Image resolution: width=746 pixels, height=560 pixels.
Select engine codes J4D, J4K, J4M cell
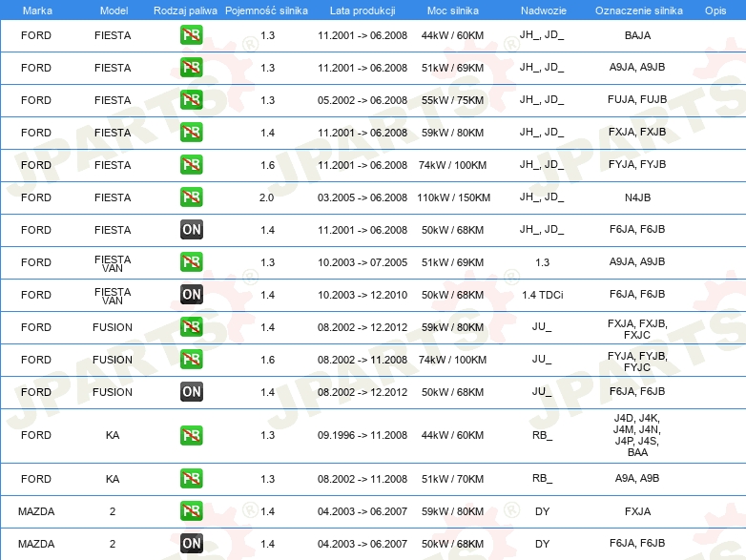637,435
